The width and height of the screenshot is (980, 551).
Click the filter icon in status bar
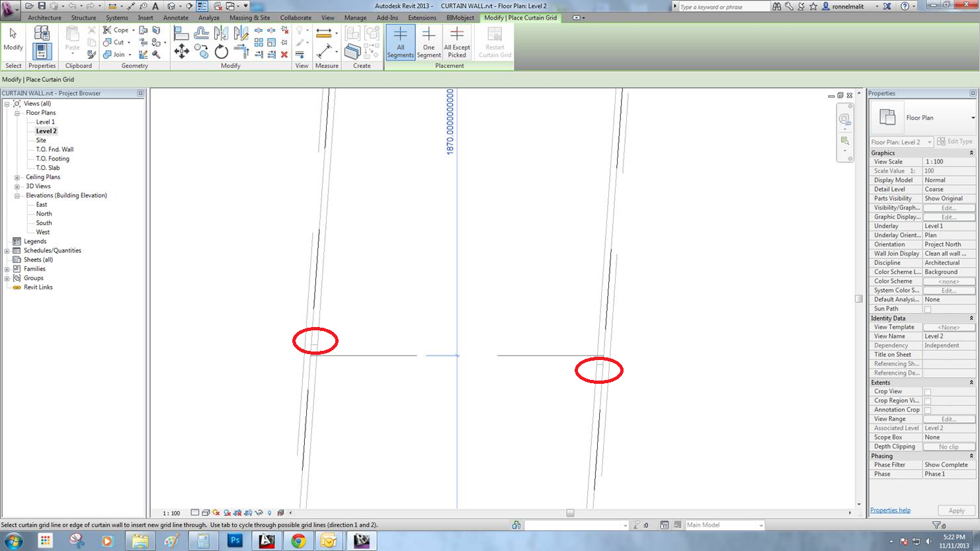(936, 525)
